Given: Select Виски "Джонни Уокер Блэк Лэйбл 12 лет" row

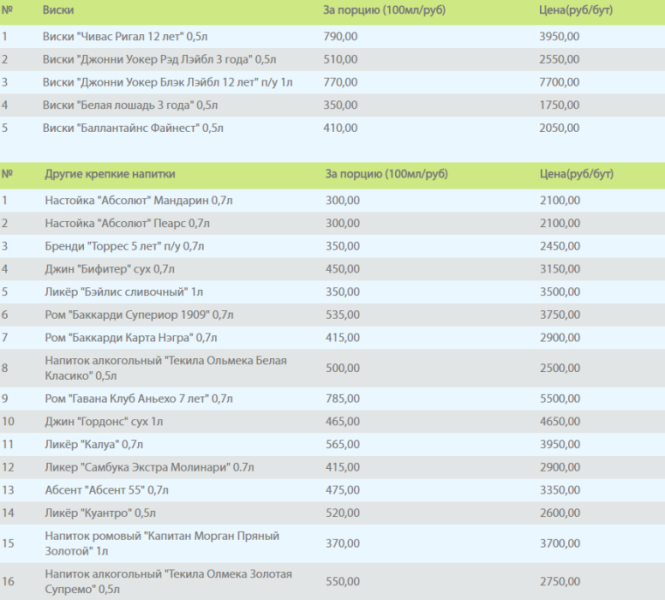Looking at the screenshot, I should [332, 82].
